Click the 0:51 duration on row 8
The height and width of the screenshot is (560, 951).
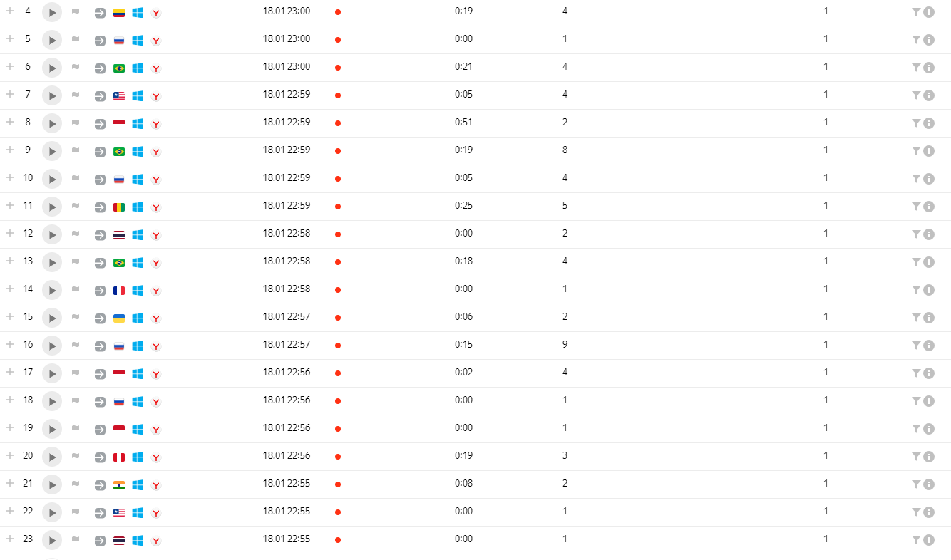click(x=464, y=122)
